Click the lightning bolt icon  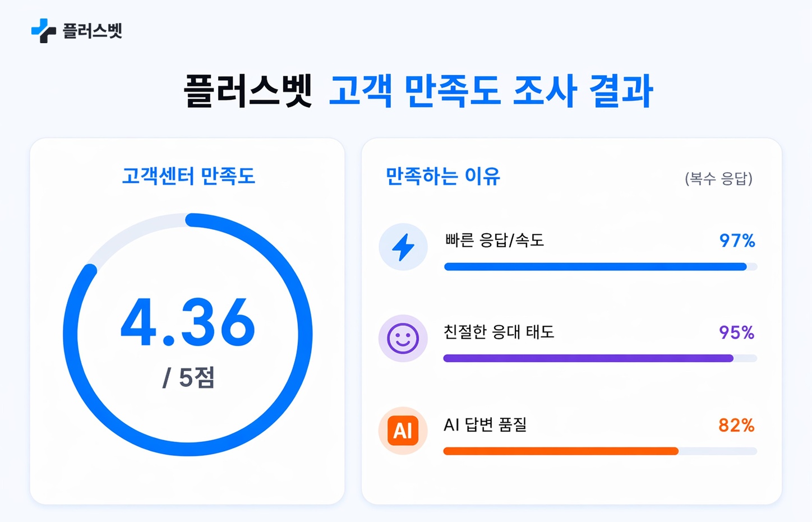coord(403,247)
